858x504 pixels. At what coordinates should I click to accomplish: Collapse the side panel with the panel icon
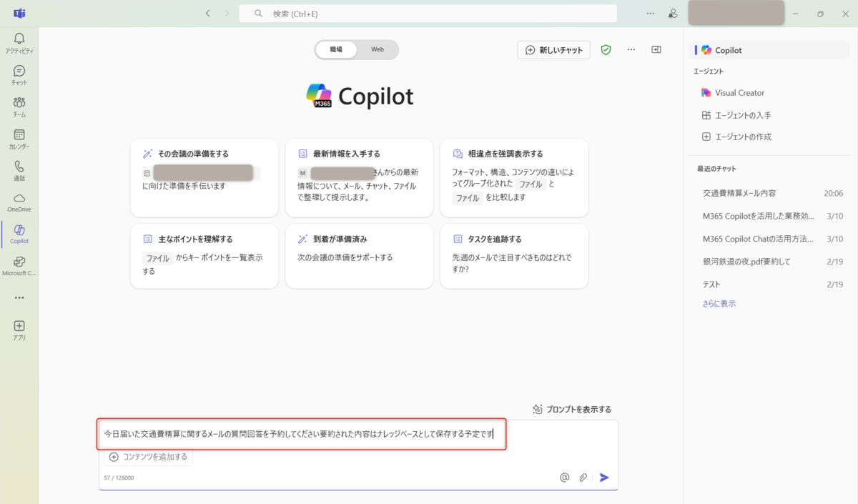(656, 50)
